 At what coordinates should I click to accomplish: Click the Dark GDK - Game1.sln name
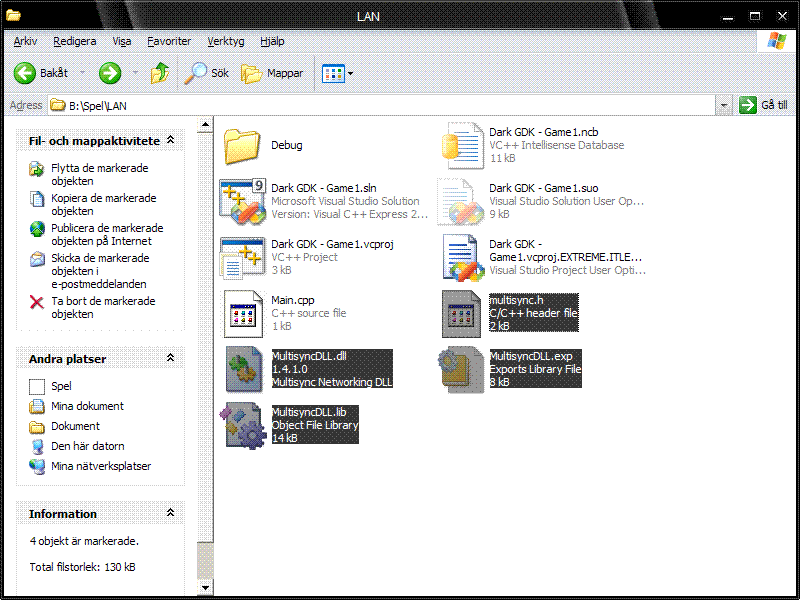[324, 188]
